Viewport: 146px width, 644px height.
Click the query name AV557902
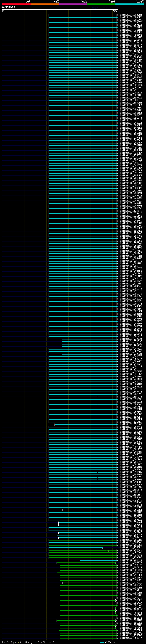pos(8,8)
